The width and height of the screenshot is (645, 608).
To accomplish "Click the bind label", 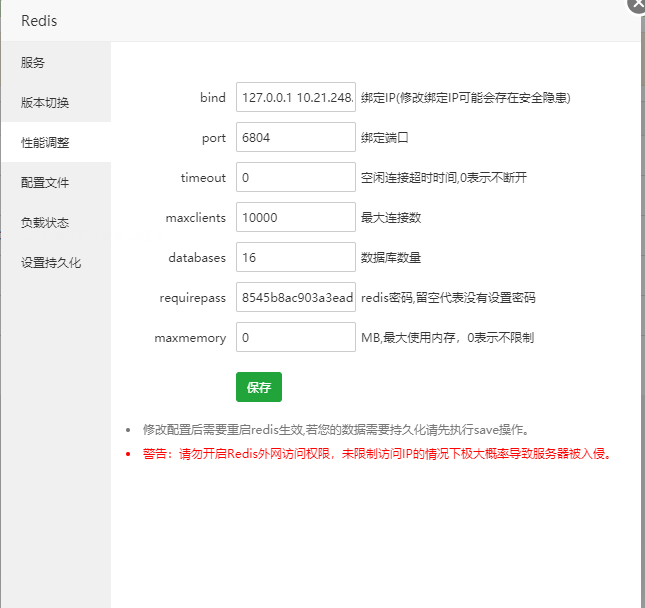I will pyautogui.click(x=213, y=97).
